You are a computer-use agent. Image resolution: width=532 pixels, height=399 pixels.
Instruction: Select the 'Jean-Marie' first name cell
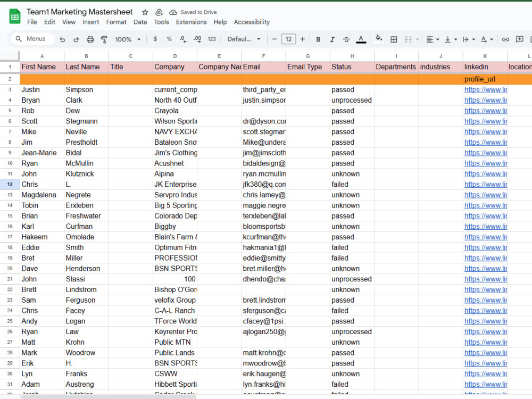click(x=42, y=153)
